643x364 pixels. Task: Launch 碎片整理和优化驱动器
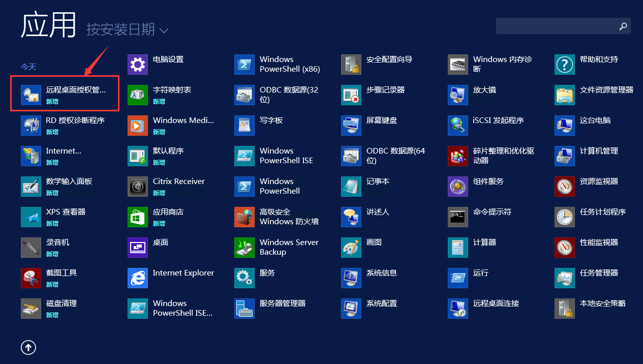pyautogui.click(x=492, y=156)
